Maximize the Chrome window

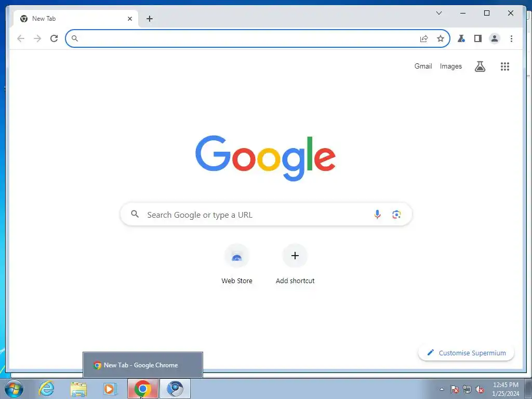pyautogui.click(x=486, y=13)
